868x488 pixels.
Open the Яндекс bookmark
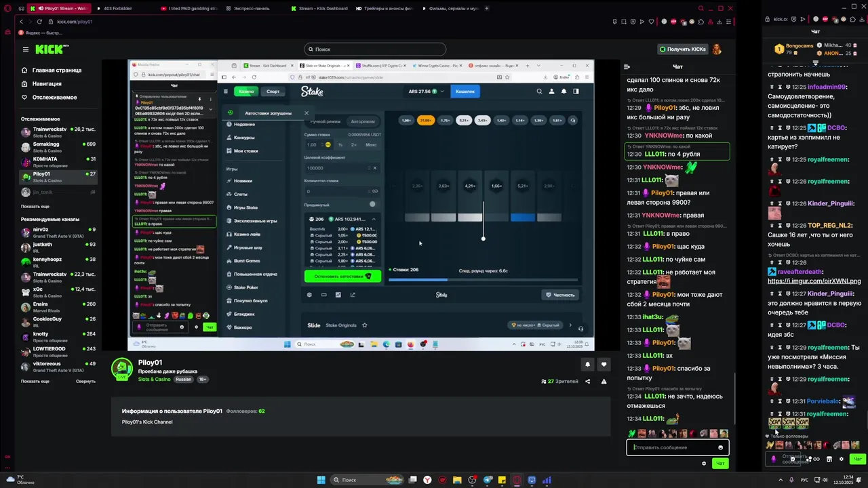[x=41, y=33]
